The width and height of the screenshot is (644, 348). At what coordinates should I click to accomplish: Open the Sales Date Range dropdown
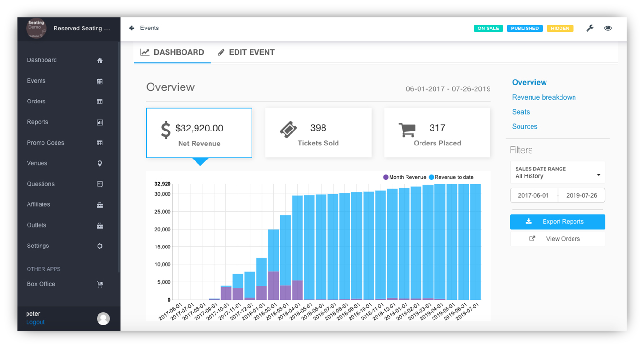[x=557, y=173]
